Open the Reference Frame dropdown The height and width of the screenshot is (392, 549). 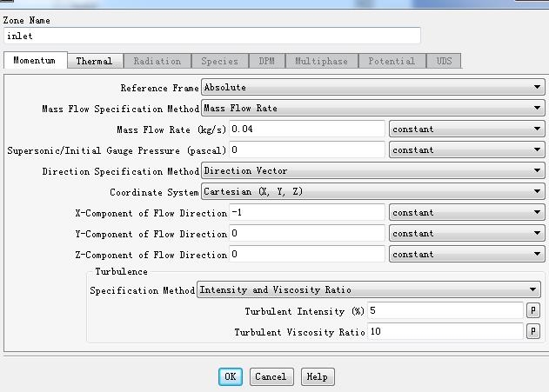click(x=372, y=87)
